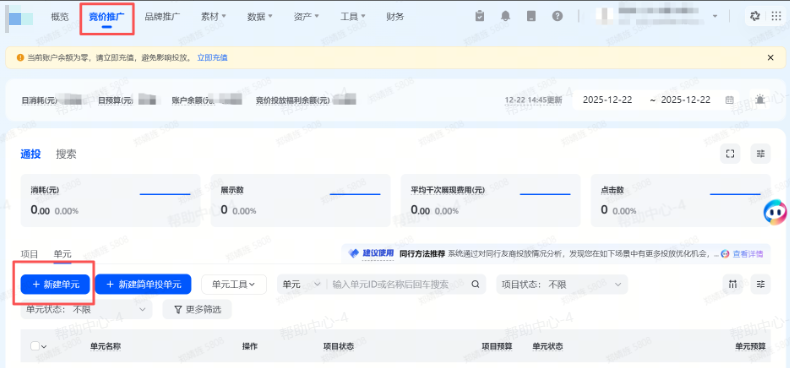790x368 pixels.
Task: Tick the select-all checkbox in table header
Action: tap(35, 346)
